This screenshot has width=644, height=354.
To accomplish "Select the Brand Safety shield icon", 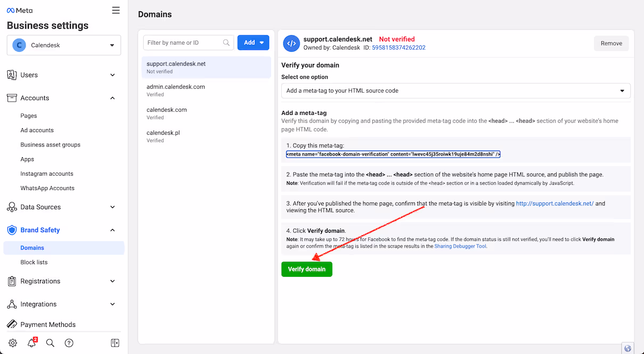I will [12, 230].
